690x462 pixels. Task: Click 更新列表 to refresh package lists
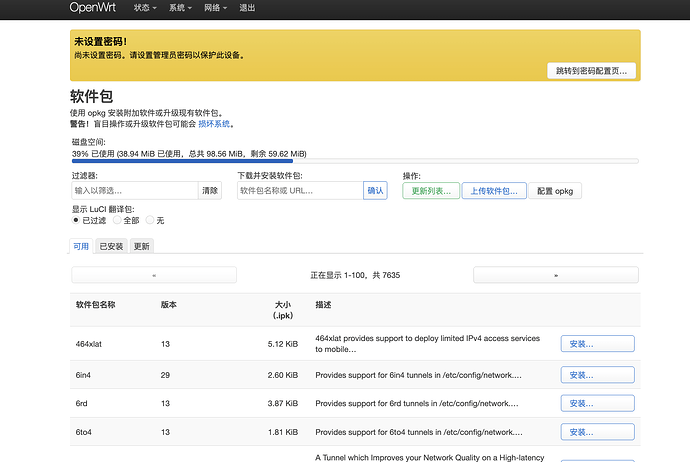pyautogui.click(x=430, y=190)
